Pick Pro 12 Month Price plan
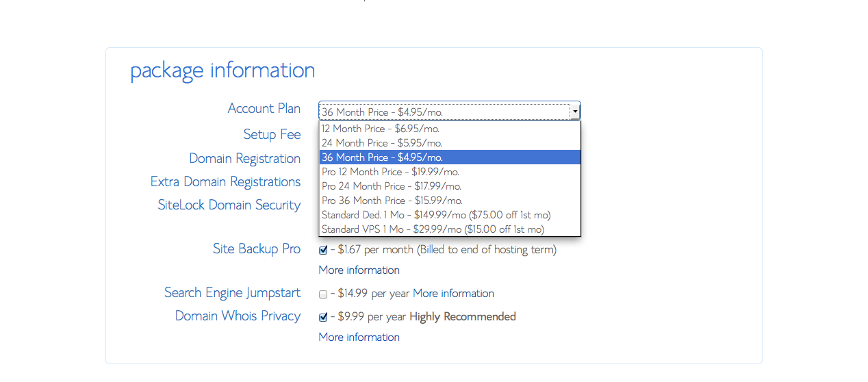868x382 pixels. pyautogui.click(x=450, y=172)
